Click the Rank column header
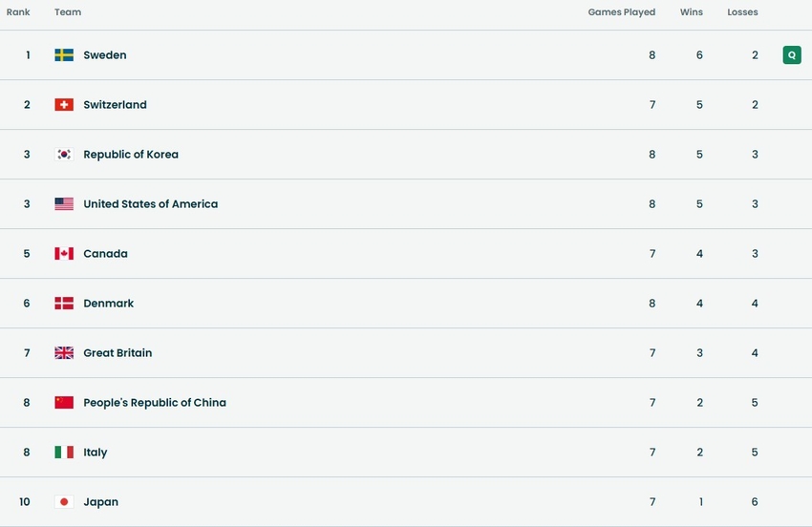The image size is (812, 527). [18, 12]
